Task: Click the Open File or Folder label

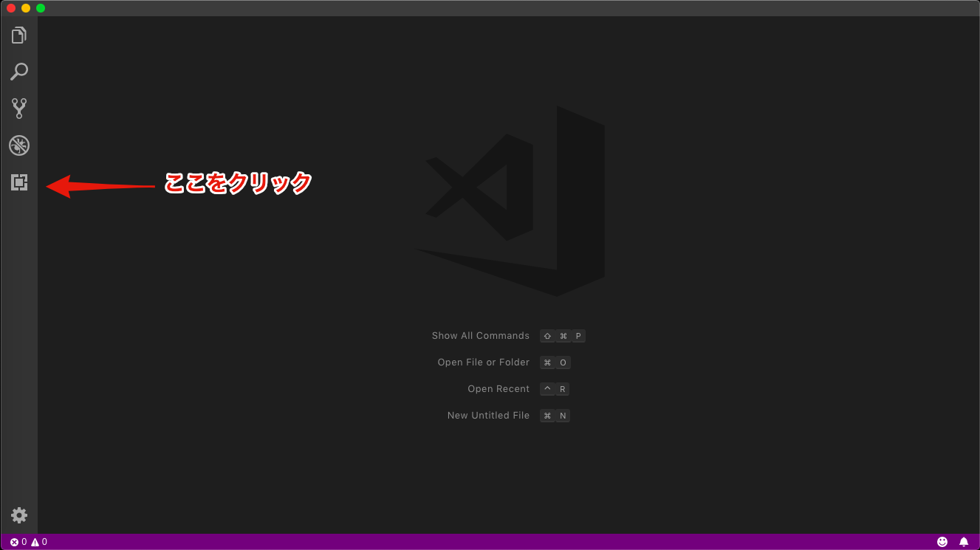Action: [484, 362]
